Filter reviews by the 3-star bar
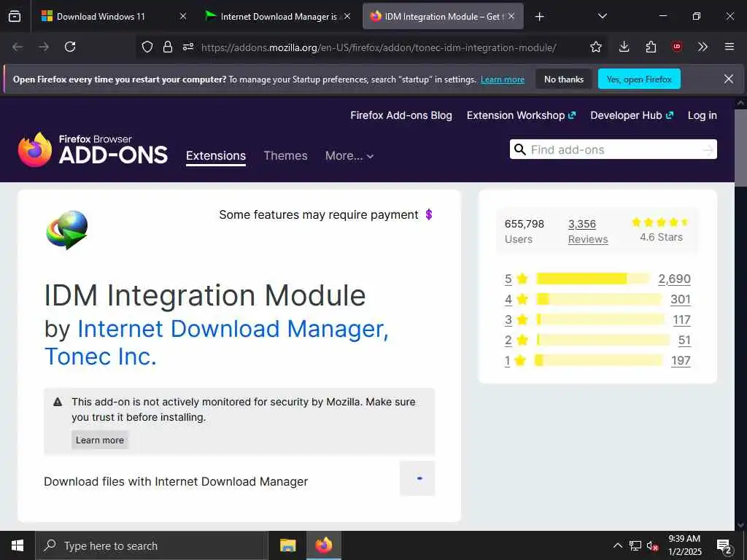The width and height of the screenshot is (747, 560). click(x=600, y=319)
